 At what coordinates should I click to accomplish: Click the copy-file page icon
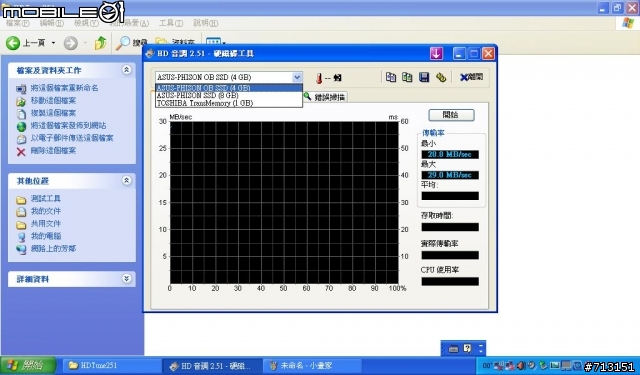21,113
